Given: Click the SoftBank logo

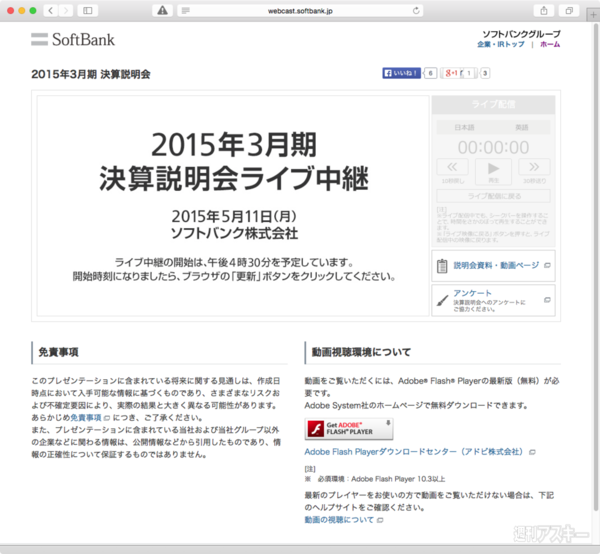Looking at the screenshot, I should tap(73, 39).
